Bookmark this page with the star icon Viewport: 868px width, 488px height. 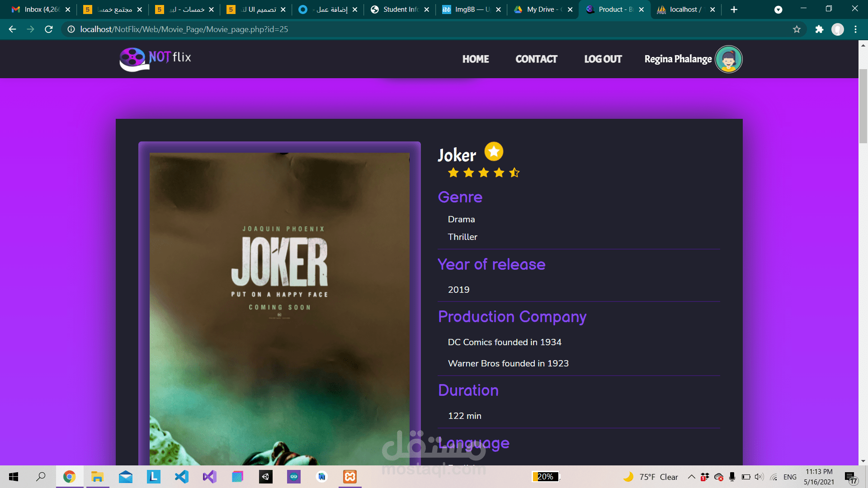[797, 29]
